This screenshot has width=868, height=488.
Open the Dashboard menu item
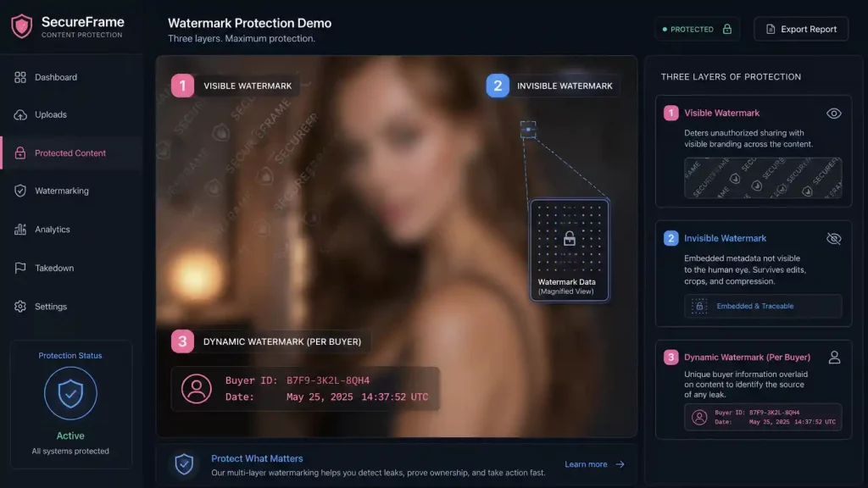(x=71, y=77)
